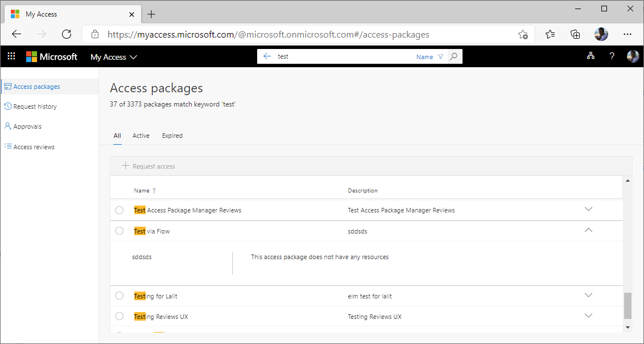Sort packages by the Name column

[x=142, y=190]
